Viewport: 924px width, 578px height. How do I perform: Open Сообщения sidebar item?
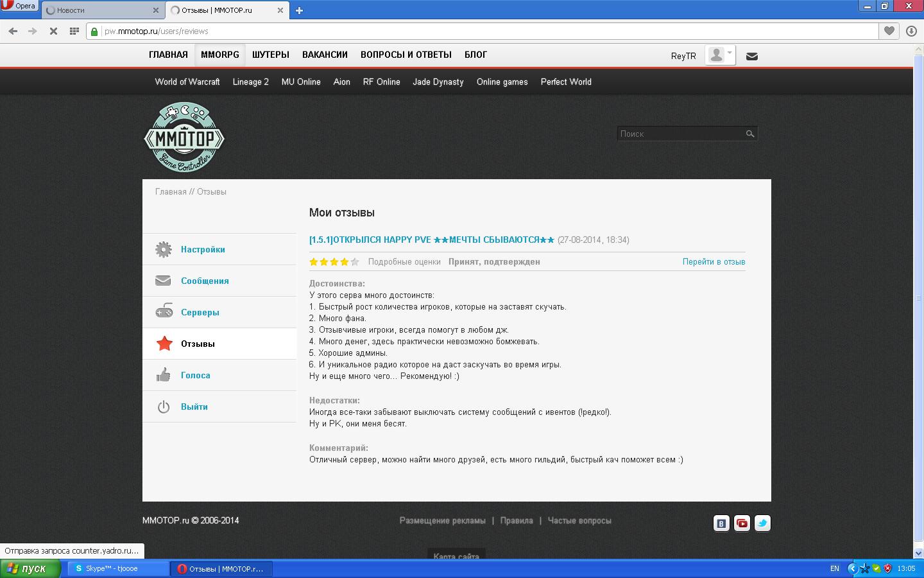click(x=205, y=281)
